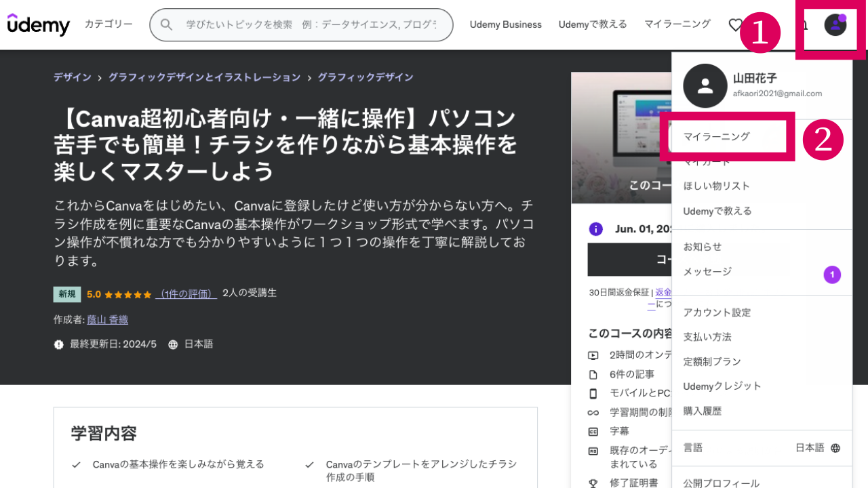
Task: Click the Udemy logo
Action: point(37,24)
